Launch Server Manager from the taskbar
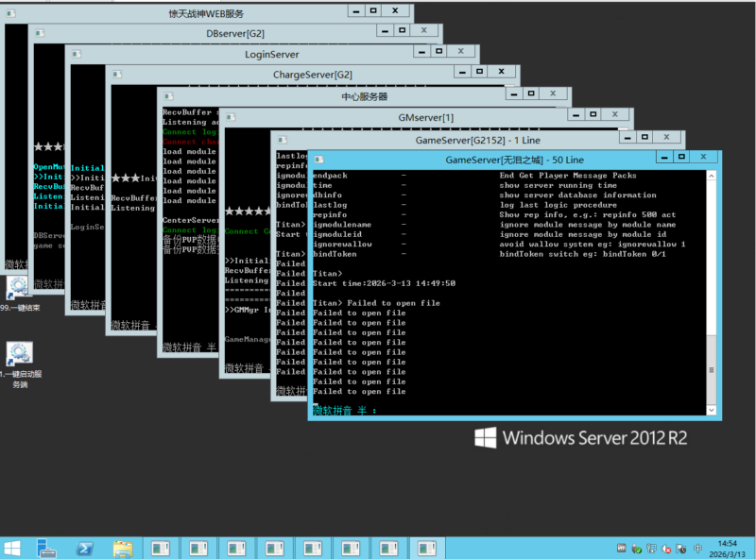Image resolution: width=756 pixels, height=559 pixels. [x=47, y=548]
